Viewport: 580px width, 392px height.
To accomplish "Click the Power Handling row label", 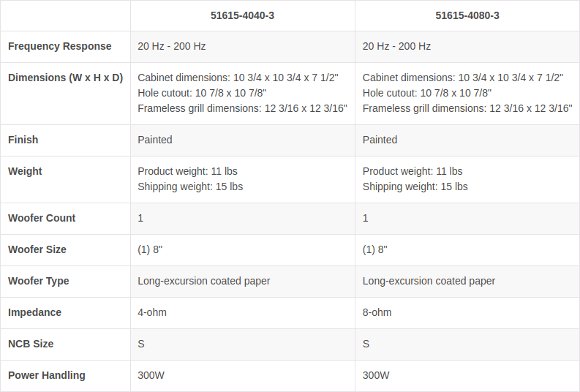I will (47, 375).
